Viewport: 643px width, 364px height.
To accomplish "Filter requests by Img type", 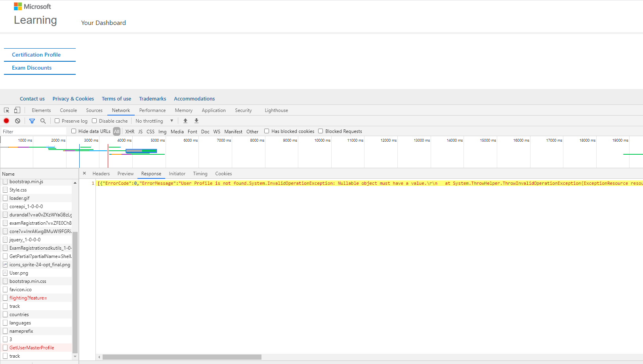I will click(162, 131).
